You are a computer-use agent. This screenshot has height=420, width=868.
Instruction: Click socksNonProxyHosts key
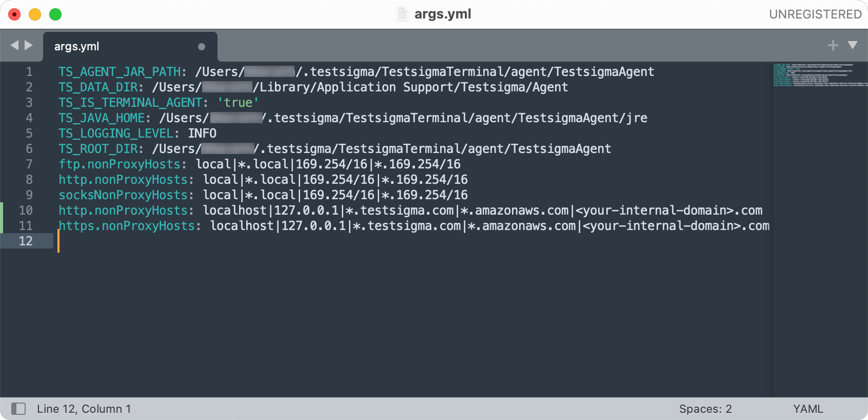[x=123, y=195]
